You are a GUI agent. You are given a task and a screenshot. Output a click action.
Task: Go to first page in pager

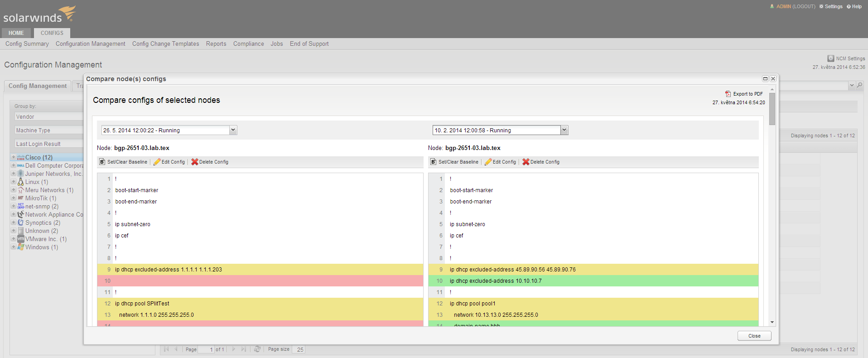point(166,349)
